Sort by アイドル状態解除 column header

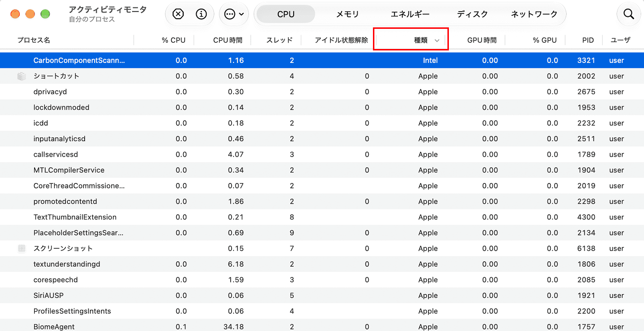pyautogui.click(x=341, y=40)
